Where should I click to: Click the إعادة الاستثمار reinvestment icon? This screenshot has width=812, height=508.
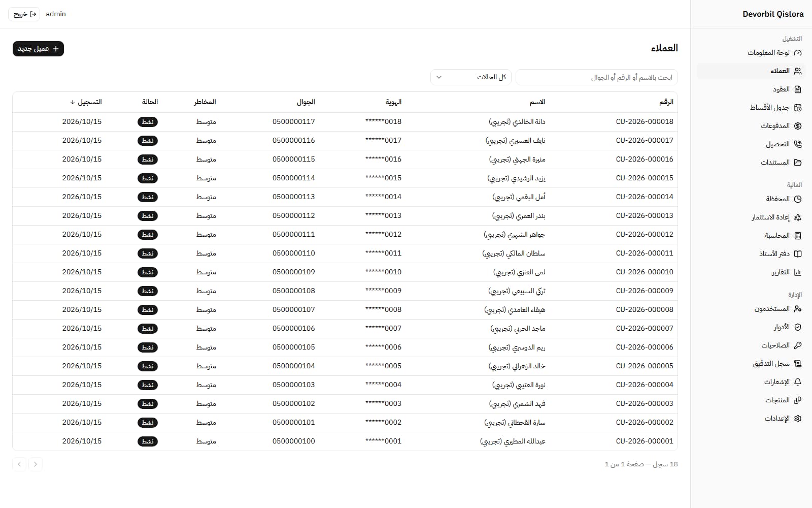(798, 217)
